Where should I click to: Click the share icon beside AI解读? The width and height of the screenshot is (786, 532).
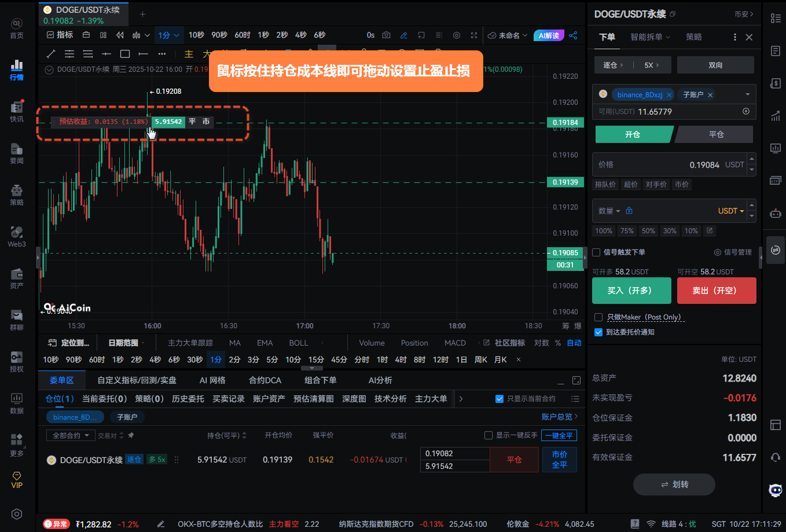click(x=573, y=35)
